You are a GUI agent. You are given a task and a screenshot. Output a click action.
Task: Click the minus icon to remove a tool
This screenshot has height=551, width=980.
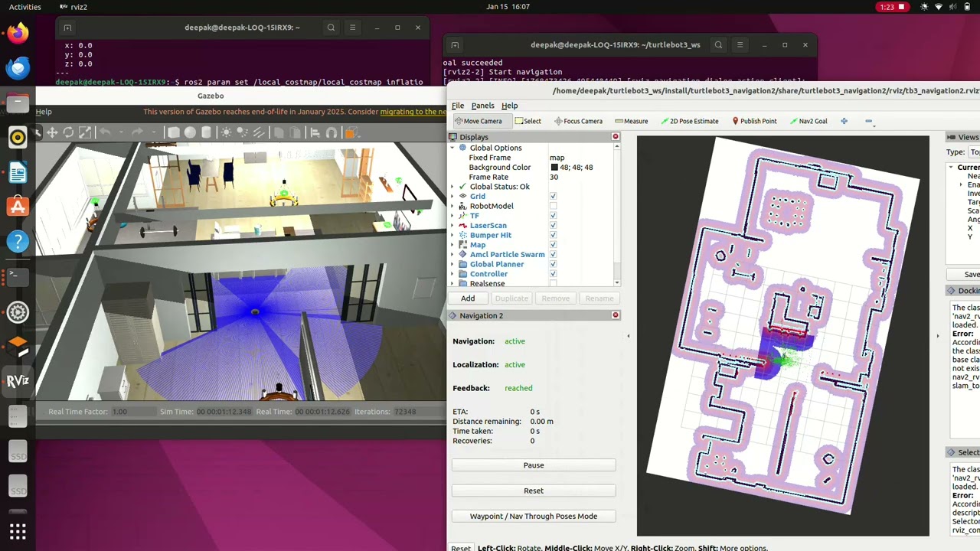pos(868,121)
